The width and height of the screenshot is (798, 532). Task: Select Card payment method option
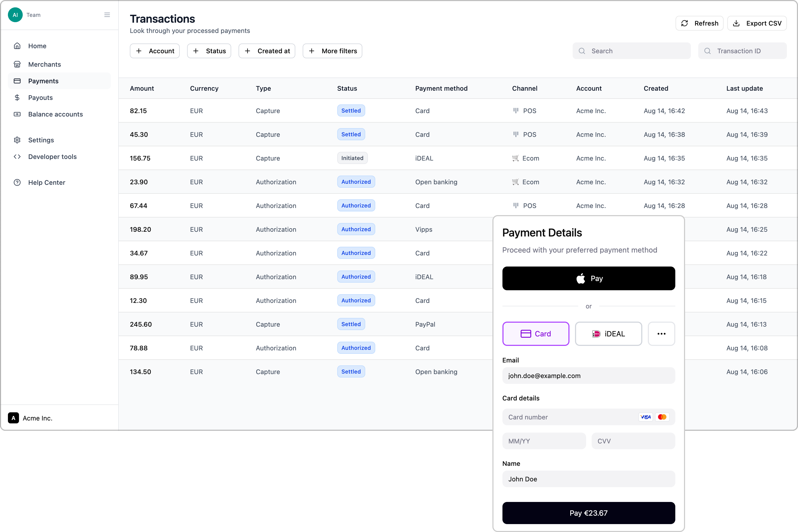(535, 334)
